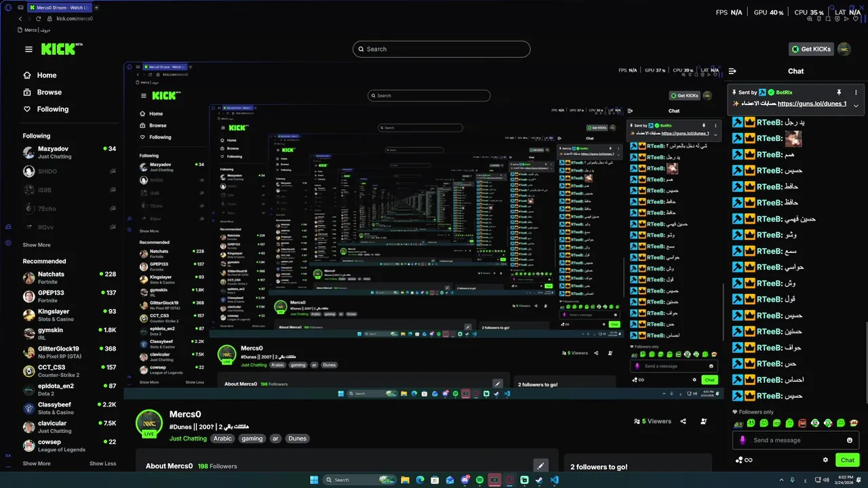The image size is (868, 488).
Task: Open the guns.lol/dunes_1 link in chat
Action: coord(812,104)
